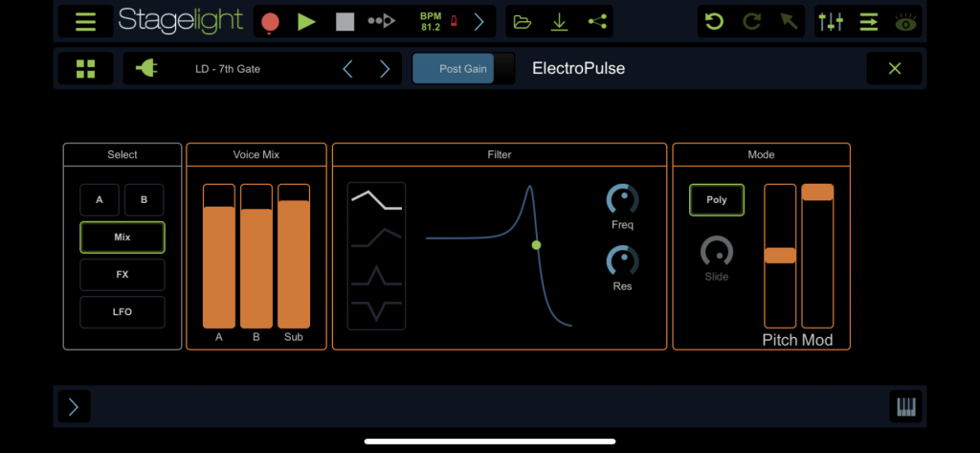The width and height of the screenshot is (980, 453).
Task: Open a project with the folder icon
Action: tap(522, 22)
